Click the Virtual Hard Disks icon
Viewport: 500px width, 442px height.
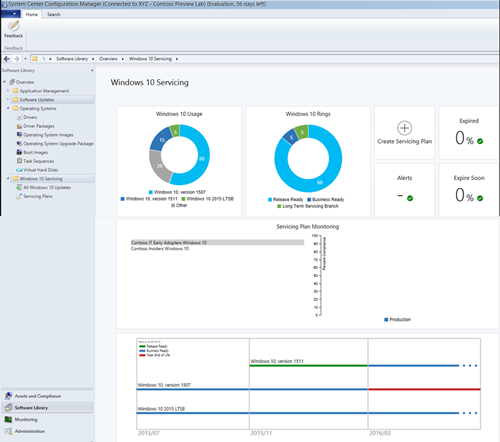coord(19,170)
